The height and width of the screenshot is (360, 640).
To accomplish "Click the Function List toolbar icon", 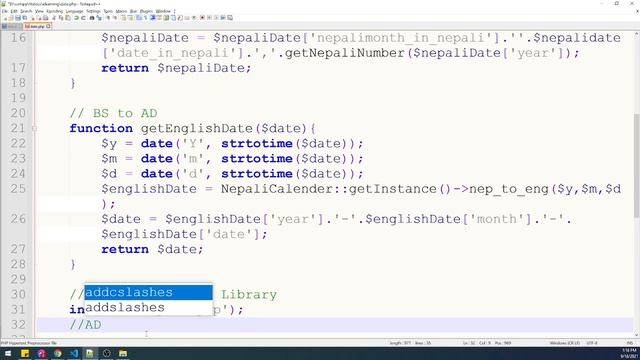I will 180,18.
